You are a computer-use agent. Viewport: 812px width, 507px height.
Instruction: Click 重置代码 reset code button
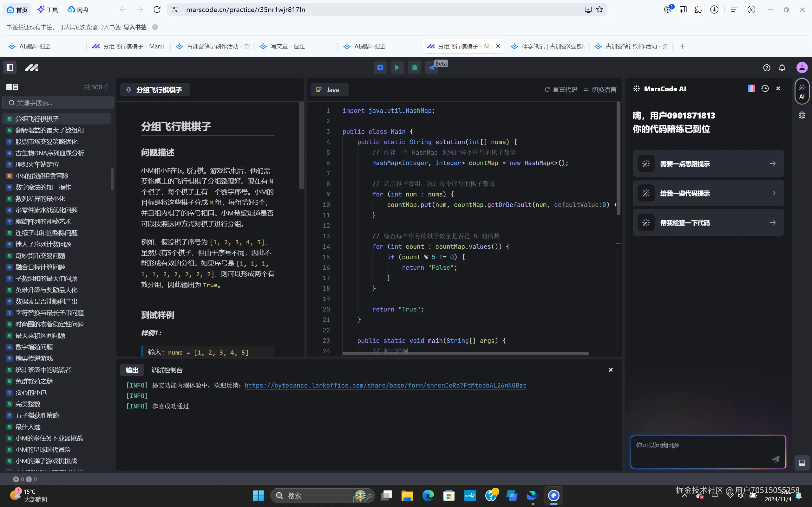click(561, 90)
